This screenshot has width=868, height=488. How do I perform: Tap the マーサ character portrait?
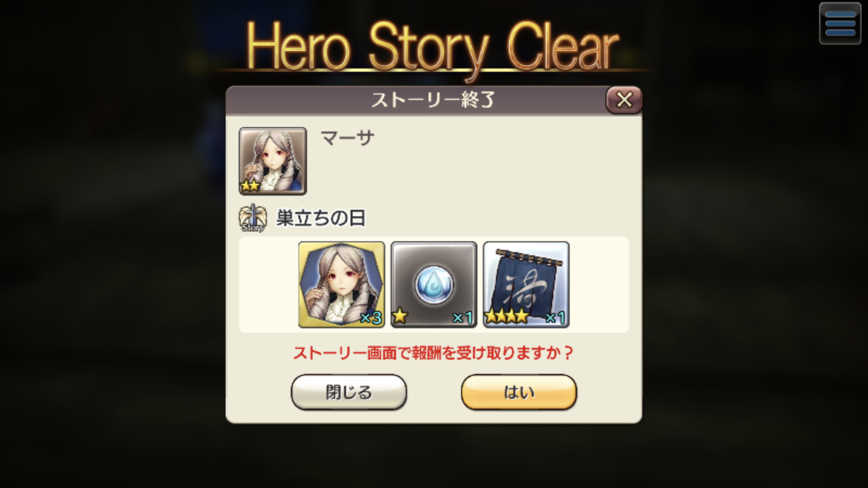click(x=273, y=161)
